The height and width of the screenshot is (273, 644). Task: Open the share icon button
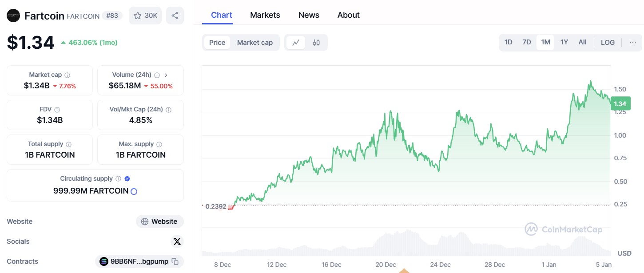[x=175, y=16]
